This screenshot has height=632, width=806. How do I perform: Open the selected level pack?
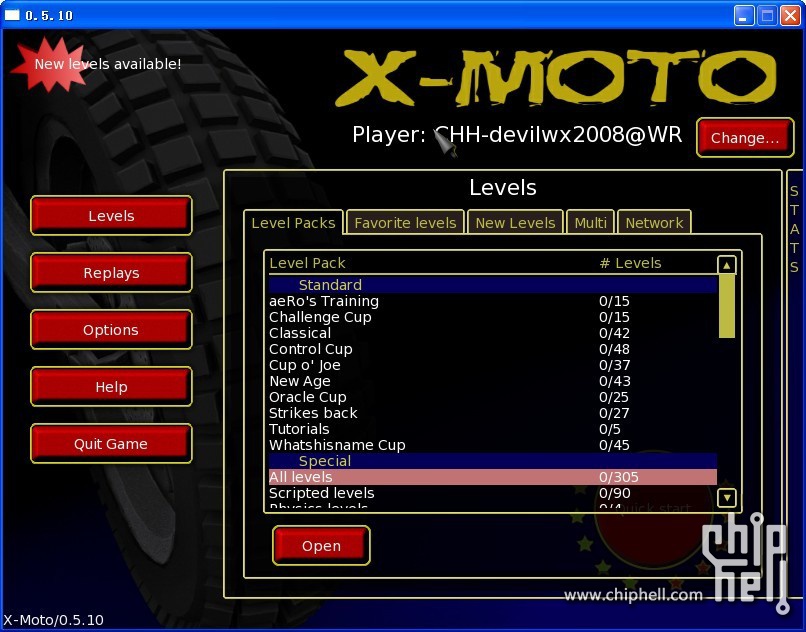321,546
